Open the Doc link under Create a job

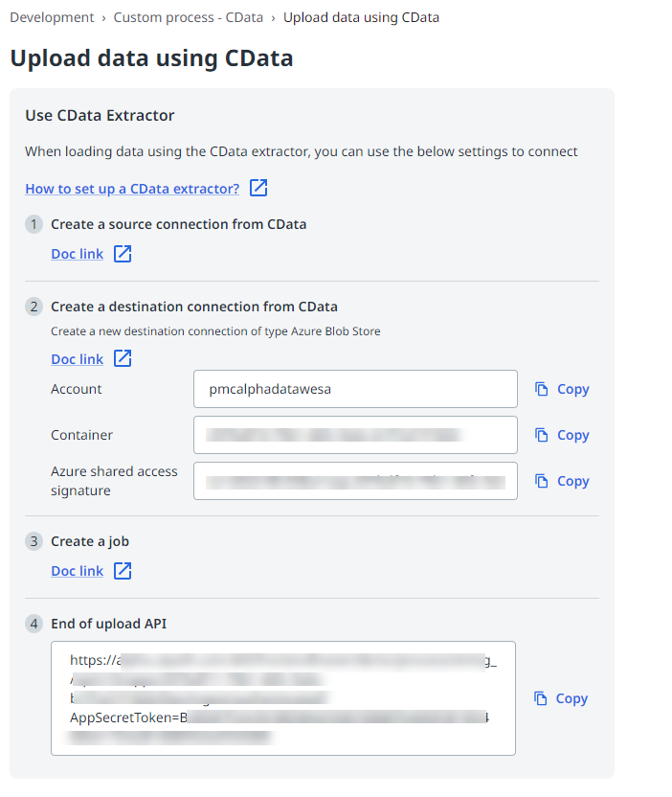[x=77, y=570]
